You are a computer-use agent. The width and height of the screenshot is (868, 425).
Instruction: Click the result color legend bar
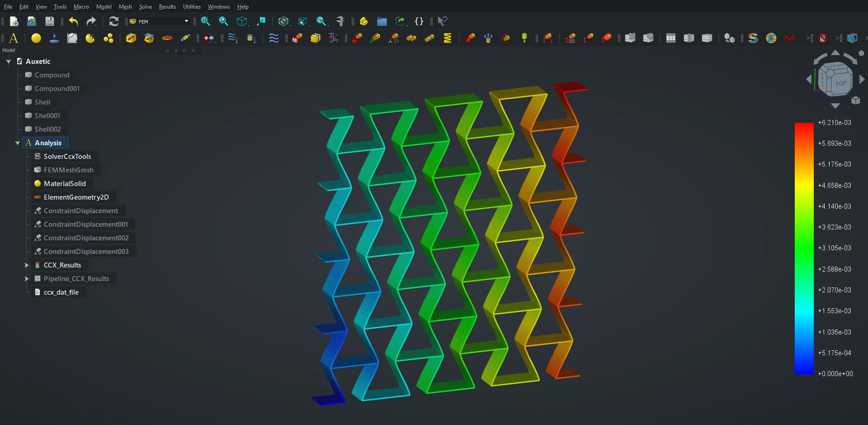pyautogui.click(x=805, y=249)
